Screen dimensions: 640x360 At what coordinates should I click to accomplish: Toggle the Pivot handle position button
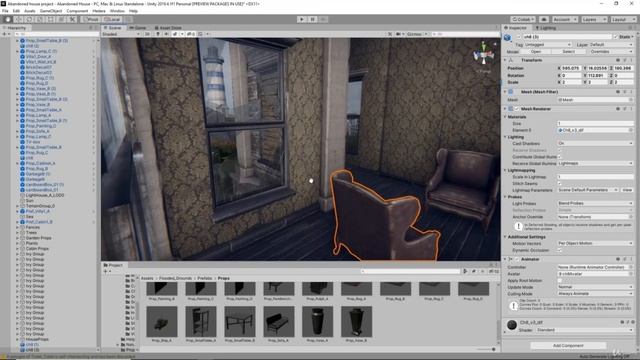coord(91,19)
